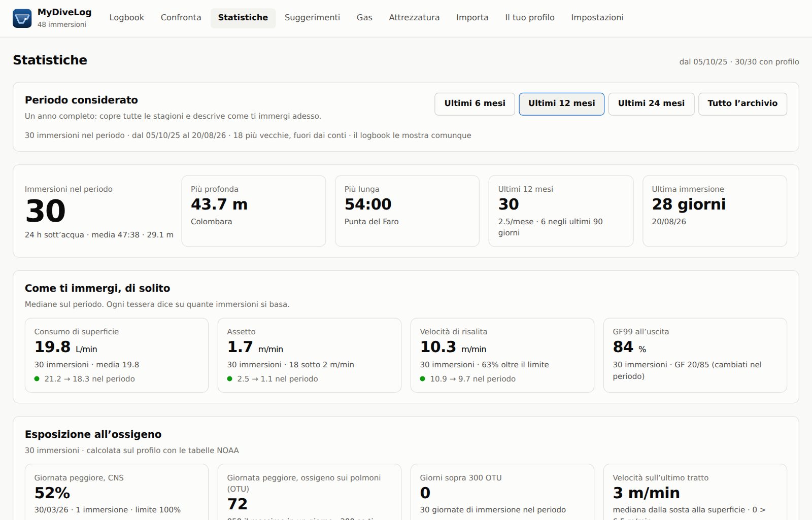
Task: Select the Statistiche tab
Action: point(243,18)
